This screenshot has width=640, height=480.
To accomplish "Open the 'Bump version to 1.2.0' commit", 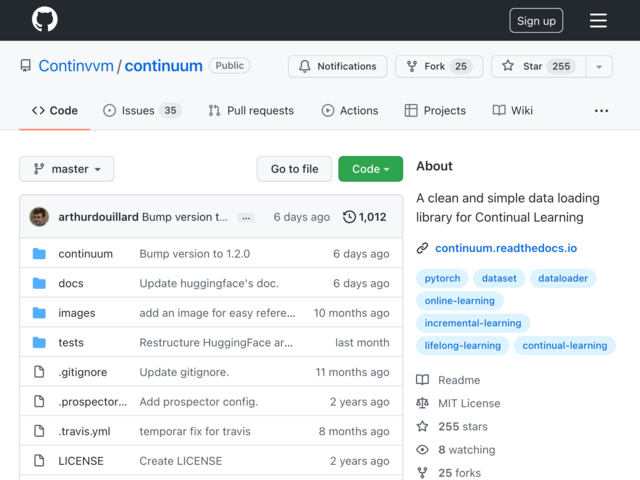I will click(x=195, y=253).
